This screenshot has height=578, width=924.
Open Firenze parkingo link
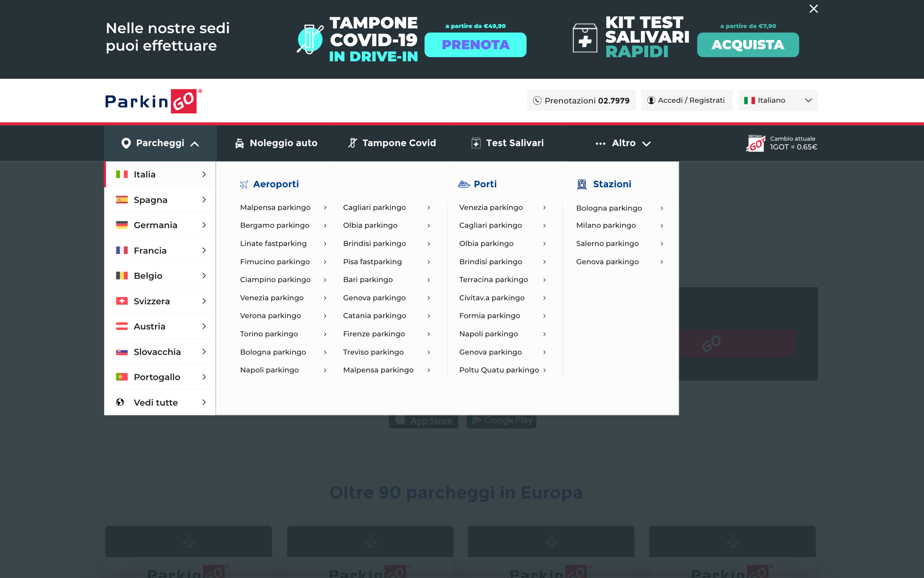point(387,334)
